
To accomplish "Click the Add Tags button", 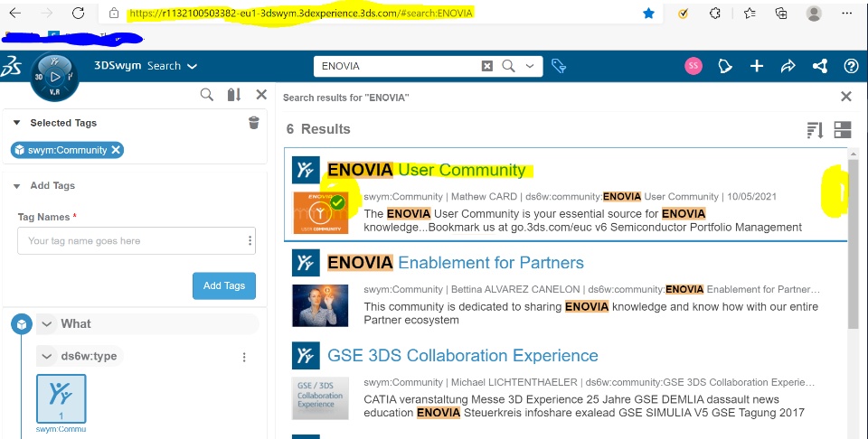I will 224,285.
